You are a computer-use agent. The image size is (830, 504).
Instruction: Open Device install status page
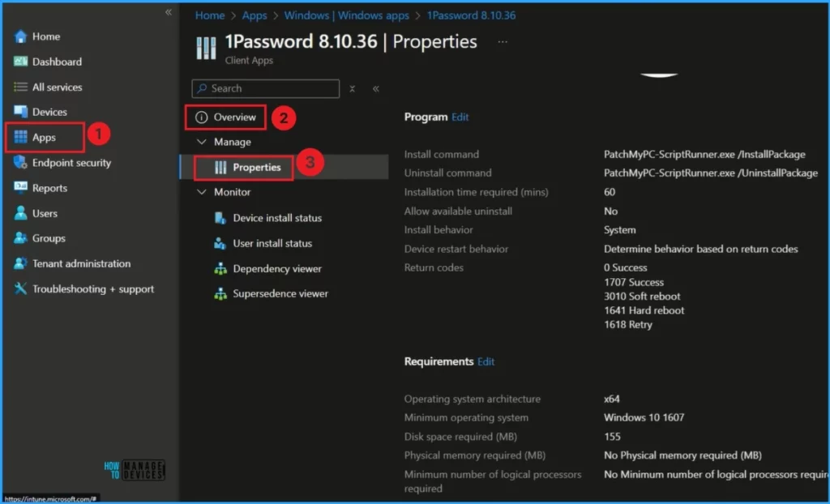[277, 218]
